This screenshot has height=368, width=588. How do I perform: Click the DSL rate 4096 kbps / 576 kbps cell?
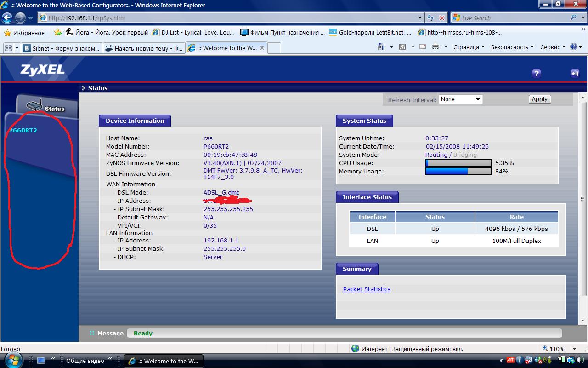point(516,229)
